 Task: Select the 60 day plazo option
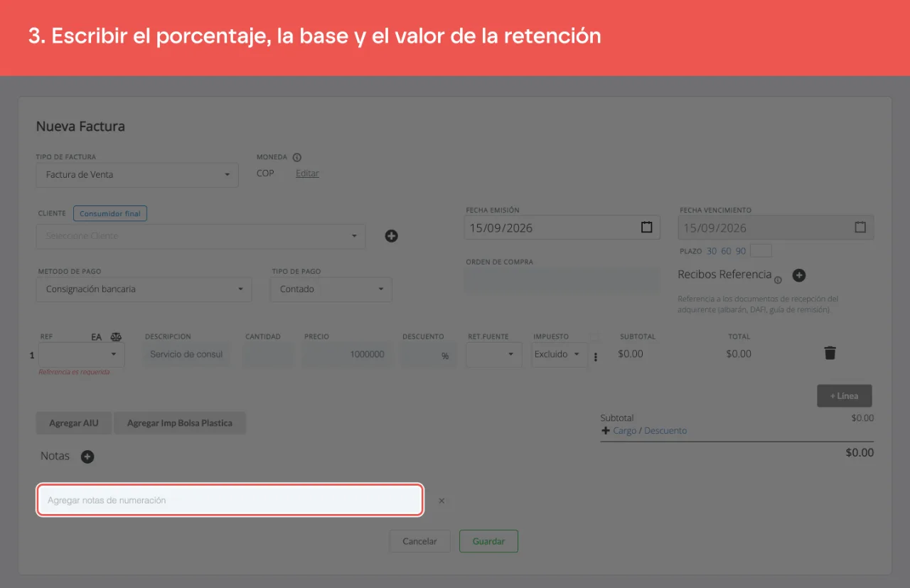tap(726, 251)
